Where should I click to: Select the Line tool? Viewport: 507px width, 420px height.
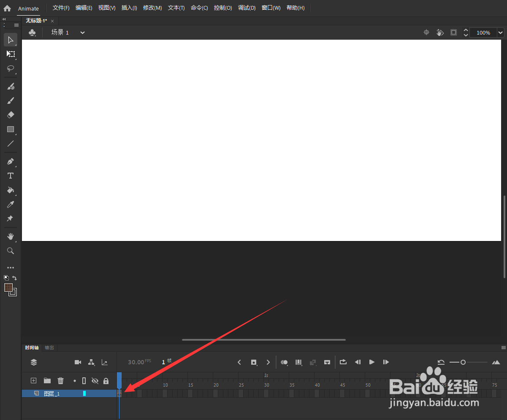tap(11, 144)
